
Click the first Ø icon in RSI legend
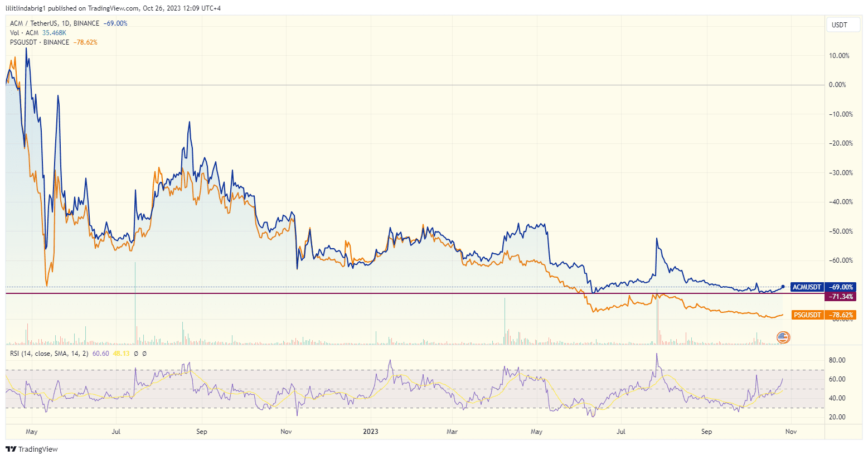pyautogui.click(x=135, y=353)
